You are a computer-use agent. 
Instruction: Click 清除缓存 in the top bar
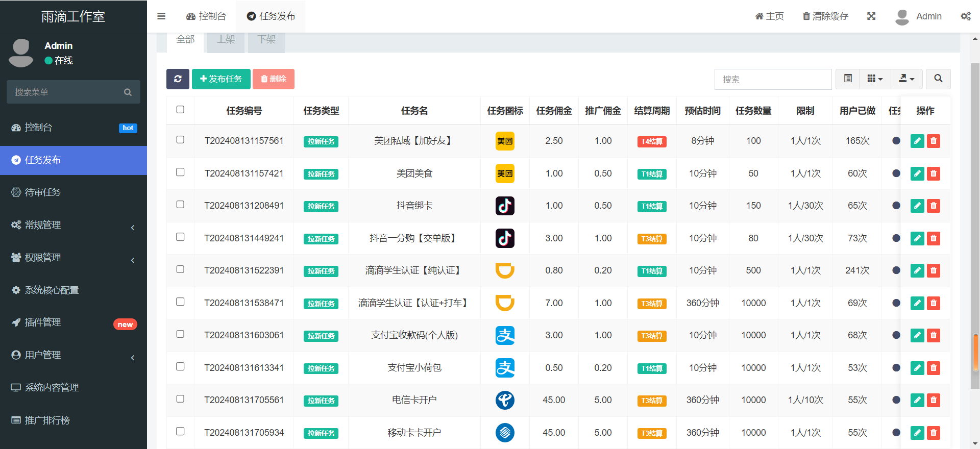(x=825, y=16)
